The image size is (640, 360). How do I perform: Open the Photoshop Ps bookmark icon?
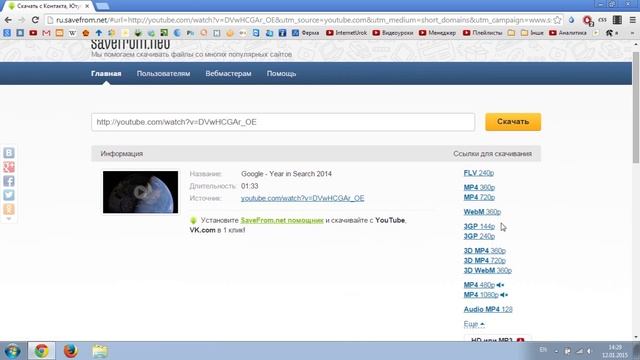190,33
